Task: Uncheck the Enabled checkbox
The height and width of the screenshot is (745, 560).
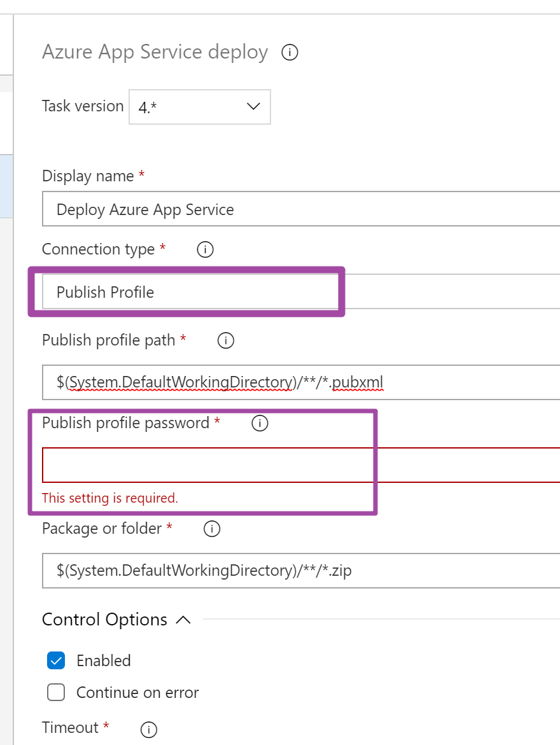Action: 56,660
